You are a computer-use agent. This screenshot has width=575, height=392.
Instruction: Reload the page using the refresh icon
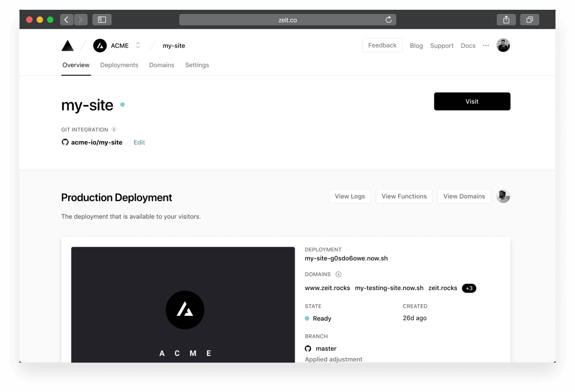[388, 20]
